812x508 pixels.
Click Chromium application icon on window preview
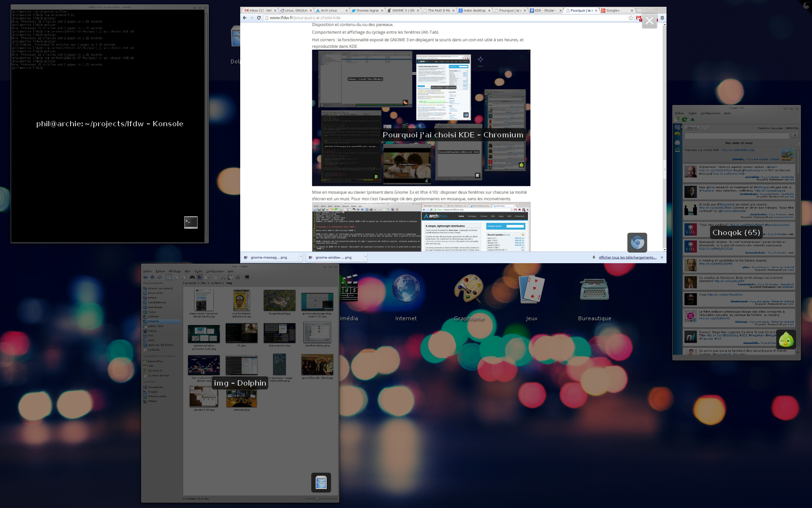[637, 242]
